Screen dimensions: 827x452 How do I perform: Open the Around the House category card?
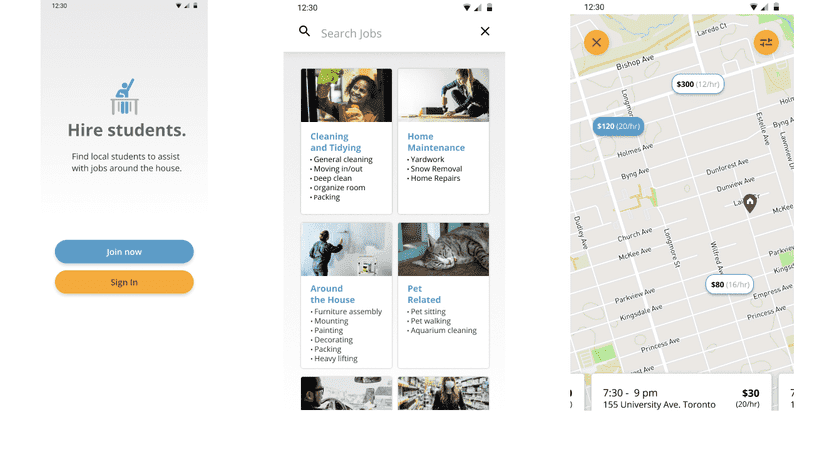coord(346,295)
